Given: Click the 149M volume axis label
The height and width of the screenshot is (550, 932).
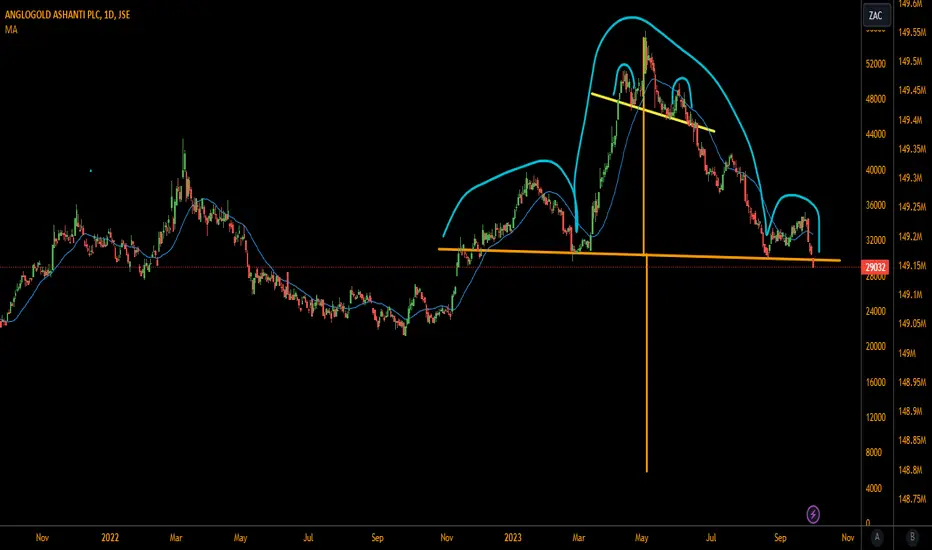Looking at the screenshot, I should tap(907, 353).
